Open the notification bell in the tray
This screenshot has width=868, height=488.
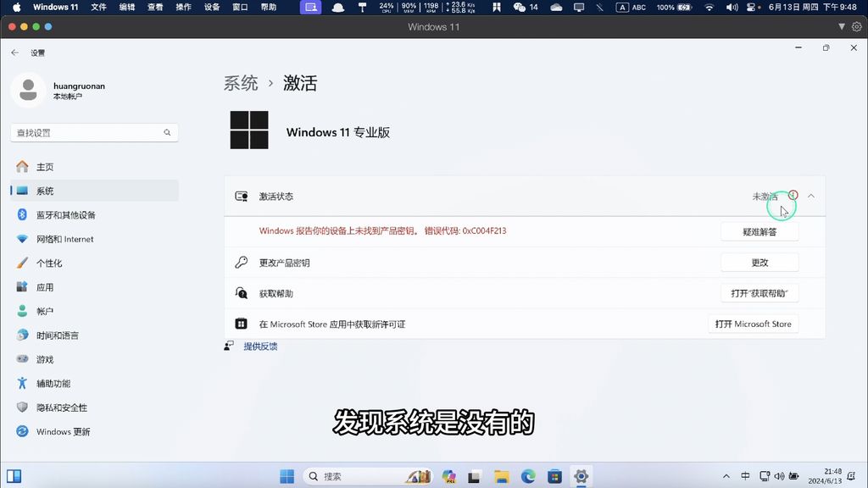pos(851,476)
